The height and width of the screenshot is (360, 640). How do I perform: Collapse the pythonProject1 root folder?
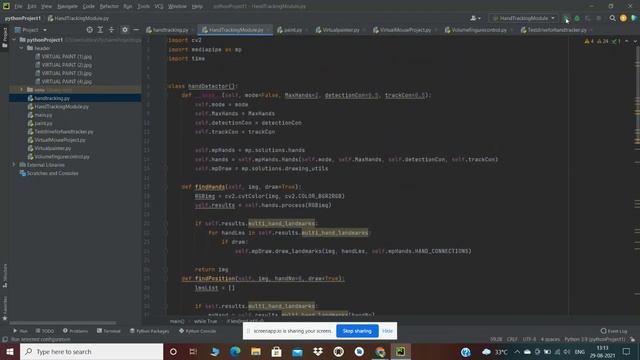point(14,40)
